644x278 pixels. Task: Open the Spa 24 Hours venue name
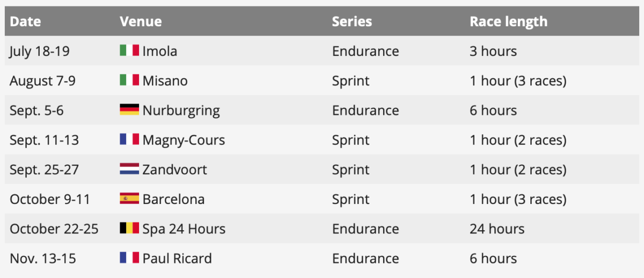click(x=184, y=229)
